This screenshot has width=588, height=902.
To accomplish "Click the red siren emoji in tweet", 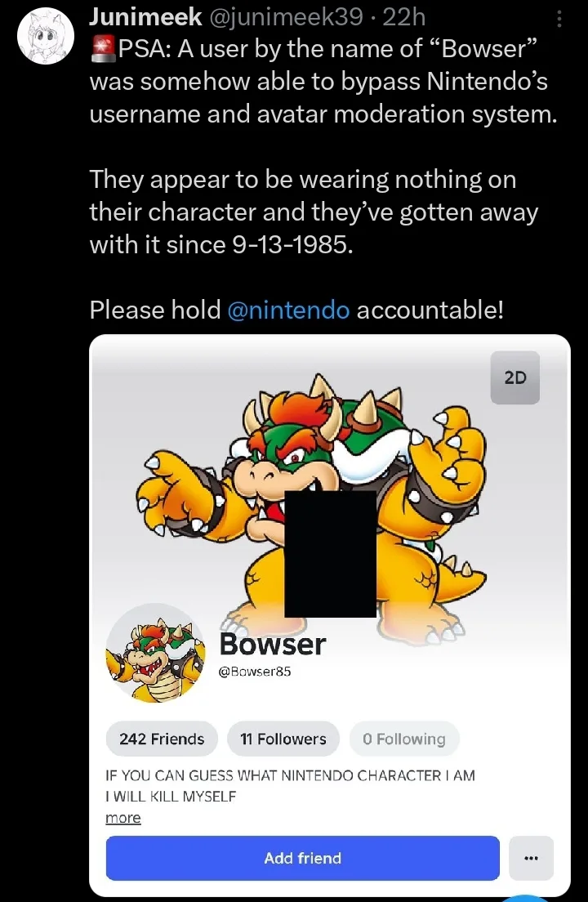I will [103, 50].
